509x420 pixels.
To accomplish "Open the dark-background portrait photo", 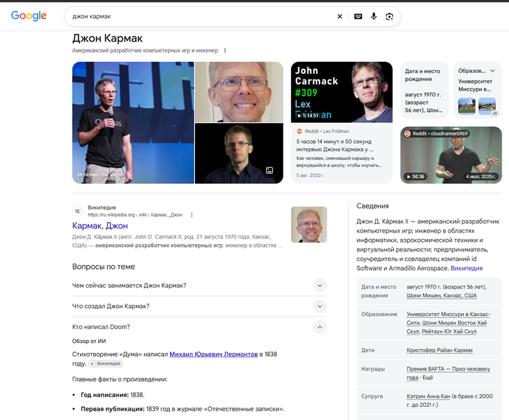I will pyautogui.click(x=239, y=153).
